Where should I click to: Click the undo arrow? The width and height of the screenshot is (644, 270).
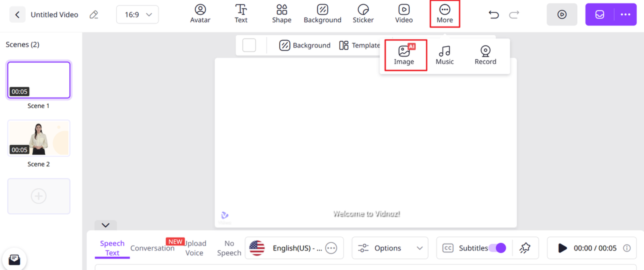tap(493, 14)
